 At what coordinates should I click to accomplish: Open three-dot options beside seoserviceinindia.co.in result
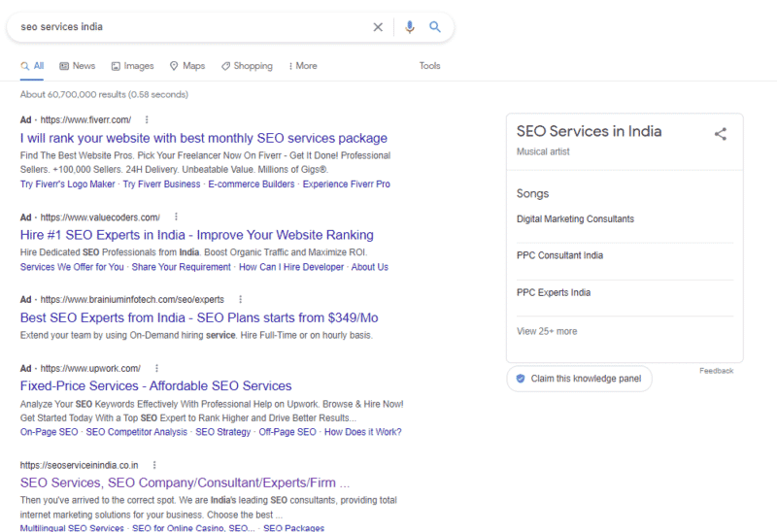[153, 465]
